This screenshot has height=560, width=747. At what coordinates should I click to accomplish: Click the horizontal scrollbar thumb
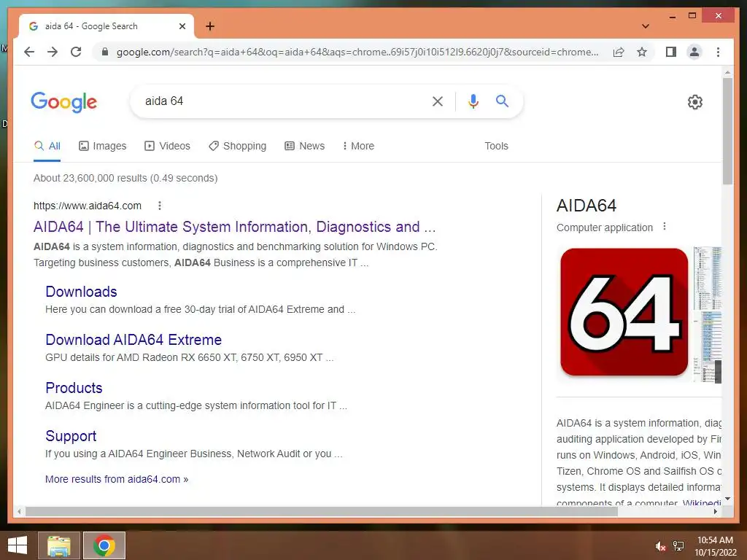[x=322, y=511]
